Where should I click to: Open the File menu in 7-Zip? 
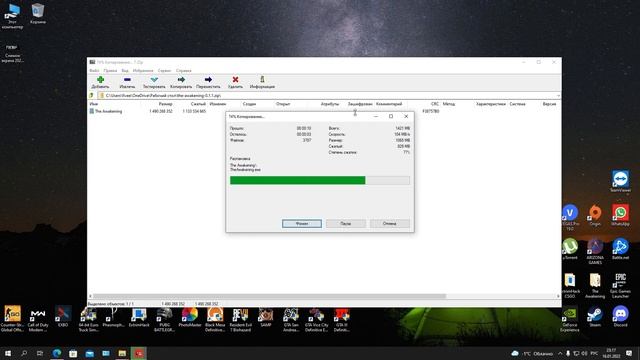(94, 71)
